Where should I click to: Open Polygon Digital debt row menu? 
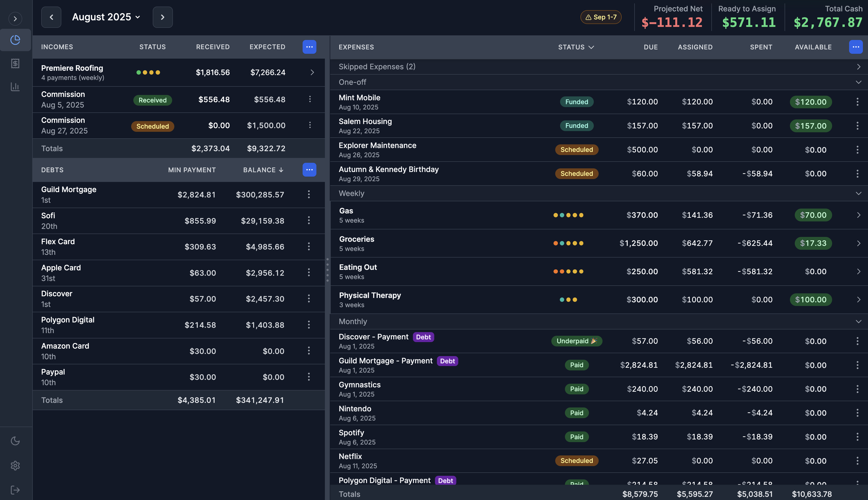pos(309,325)
